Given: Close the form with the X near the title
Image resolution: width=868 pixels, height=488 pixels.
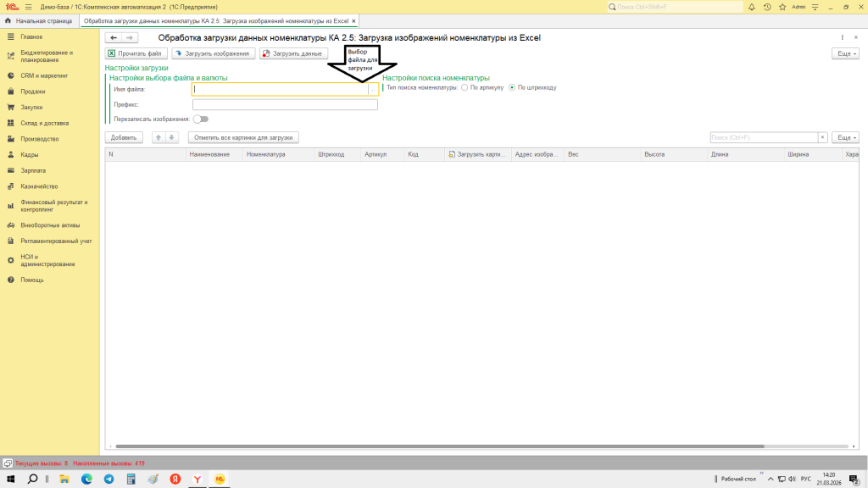Looking at the screenshot, I should (856, 37).
